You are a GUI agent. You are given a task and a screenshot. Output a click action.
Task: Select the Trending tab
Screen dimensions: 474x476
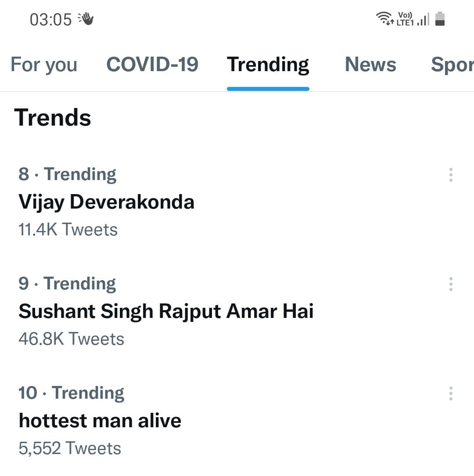(x=268, y=65)
